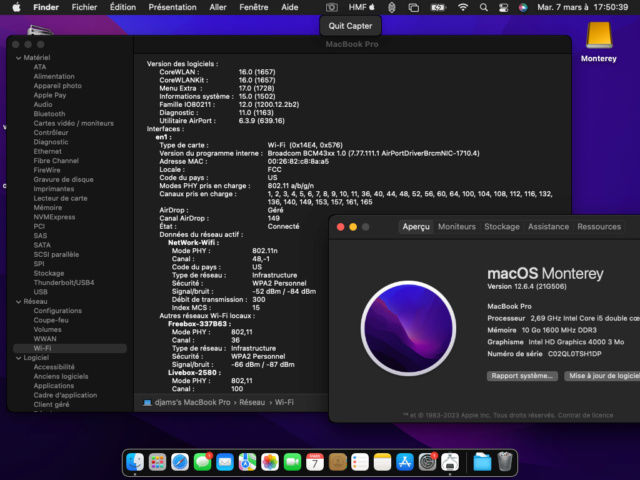The image size is (640, 480).
Task: Click the battery status icon
Action: click(x=438, y=7)
